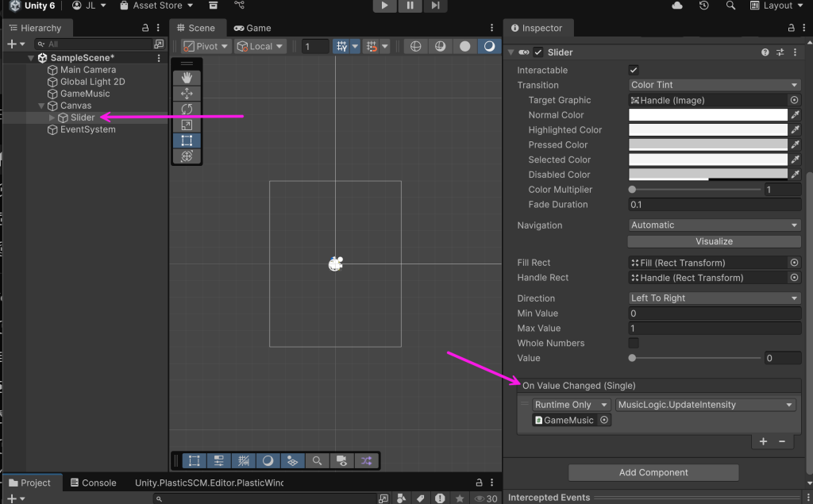The width and height of the screenshot is (813, 504).
Task: Select the Rotate tool
Action: 187,109
